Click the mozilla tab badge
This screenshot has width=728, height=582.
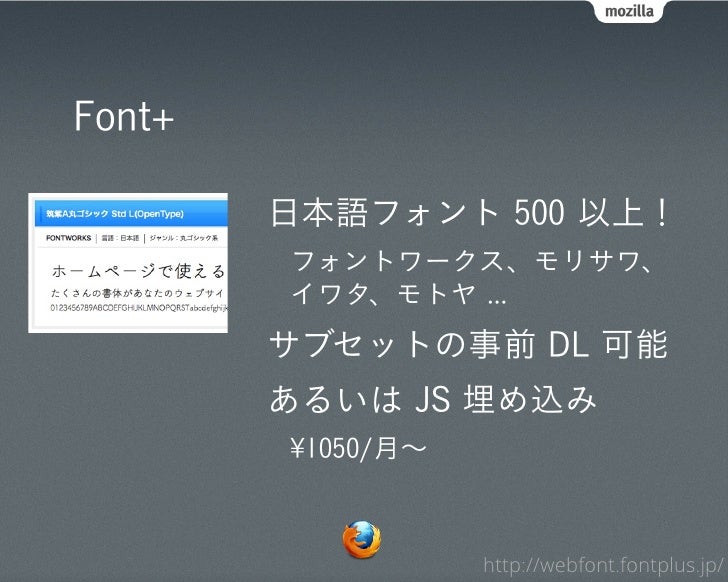point(629,12)
